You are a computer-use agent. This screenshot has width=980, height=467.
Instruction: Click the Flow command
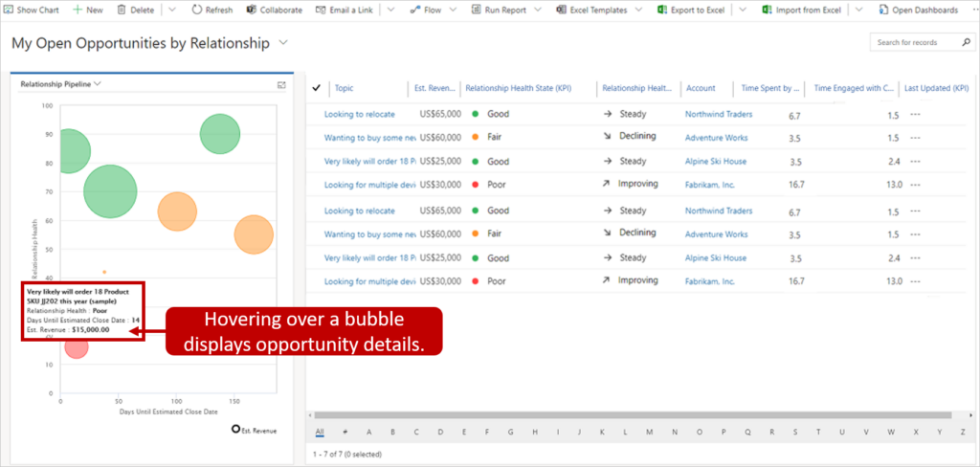[x=426, y=10]
